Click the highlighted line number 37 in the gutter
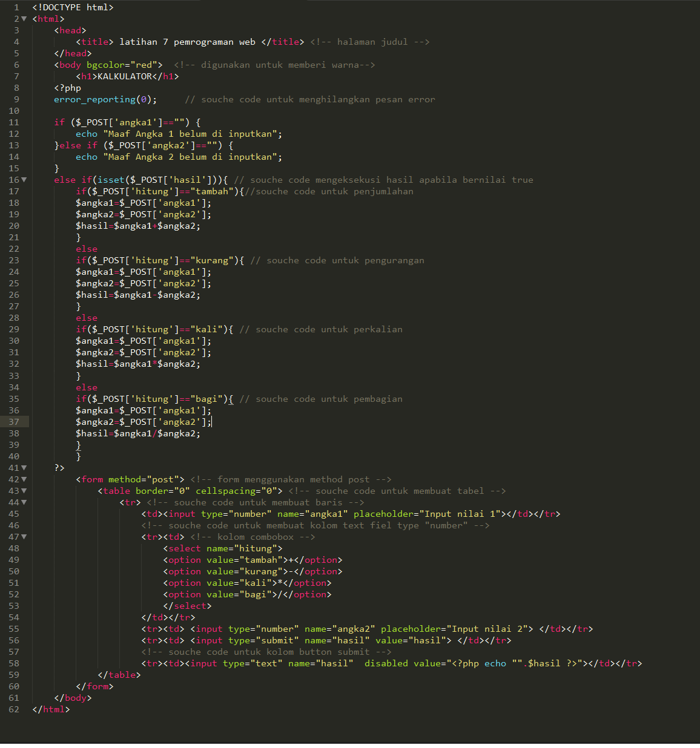The height and width of the screenshot is (748, 700). click(x=14, y=422)
